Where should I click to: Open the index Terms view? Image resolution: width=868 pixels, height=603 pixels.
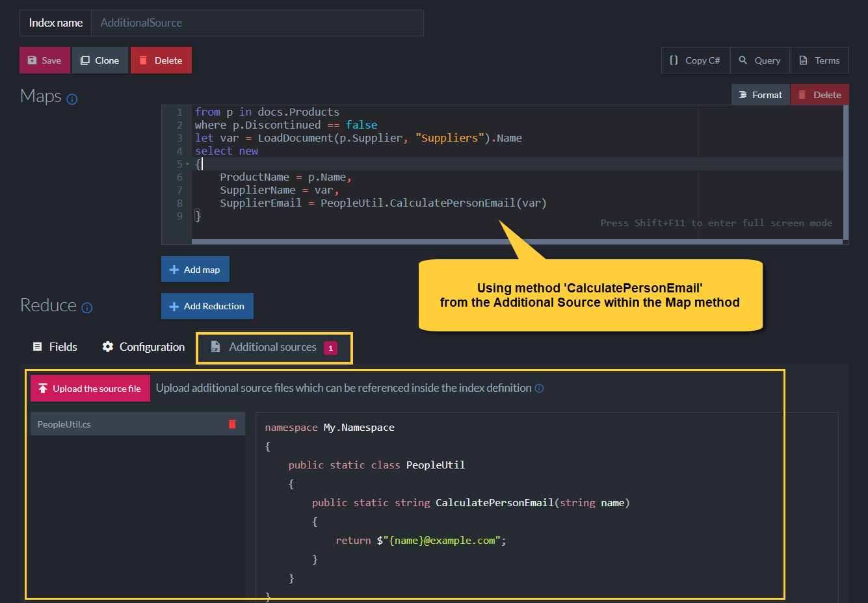(x=819, y=60)
